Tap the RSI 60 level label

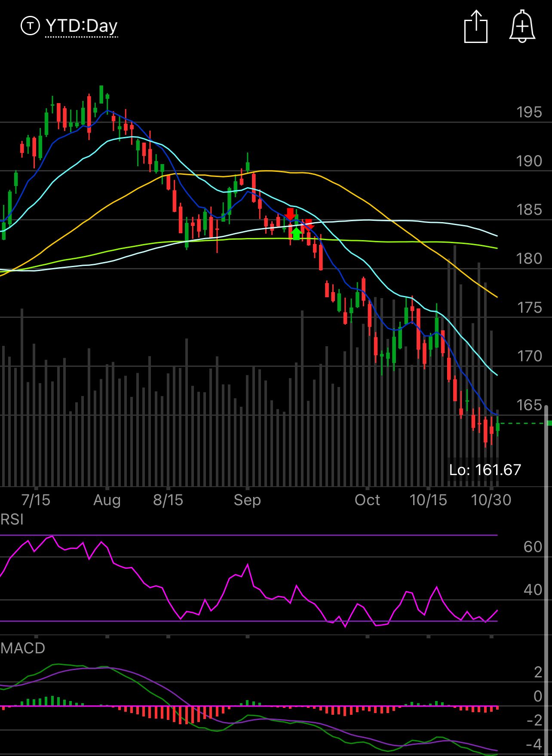[x=533, y=547]
